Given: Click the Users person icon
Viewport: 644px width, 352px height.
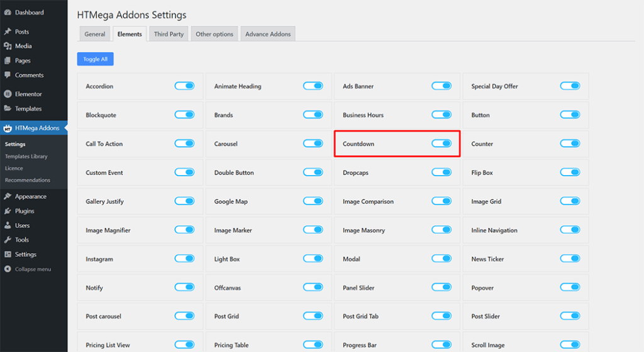Looking at the screenshot, I should point(8,225).
